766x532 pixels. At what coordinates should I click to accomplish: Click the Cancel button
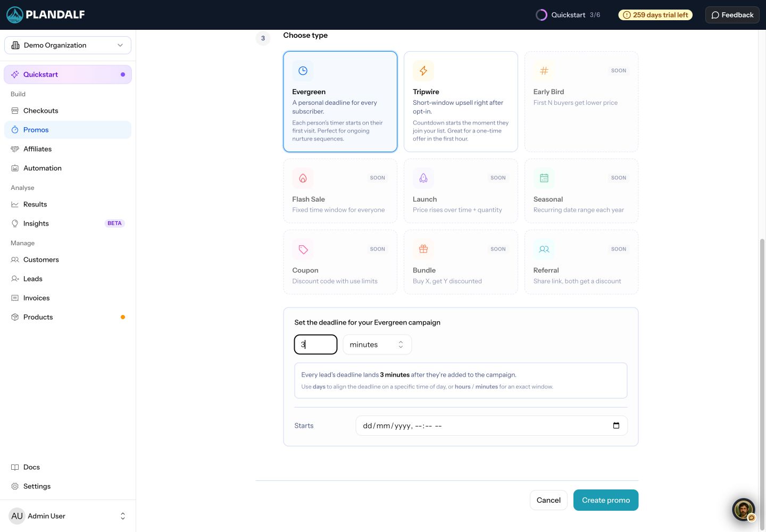(x=548, y=500)
